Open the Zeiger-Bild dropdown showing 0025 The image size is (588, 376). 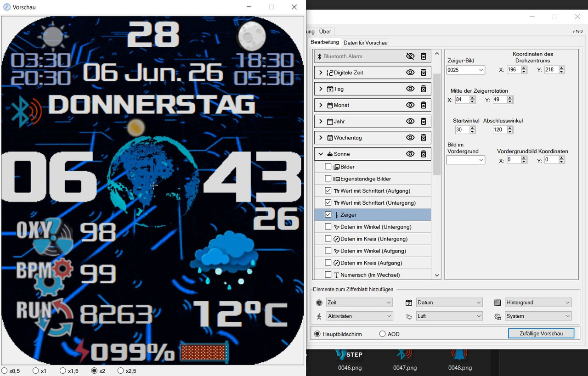tap(466, 70)
